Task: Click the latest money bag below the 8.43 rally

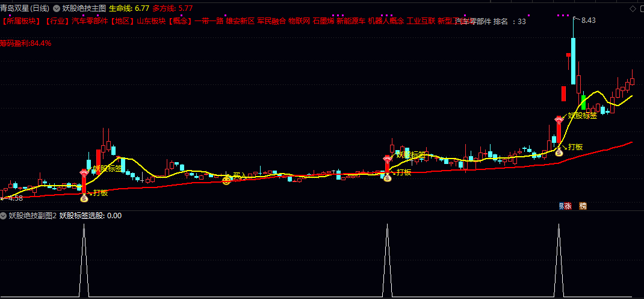Action: (x=559, y=153)
